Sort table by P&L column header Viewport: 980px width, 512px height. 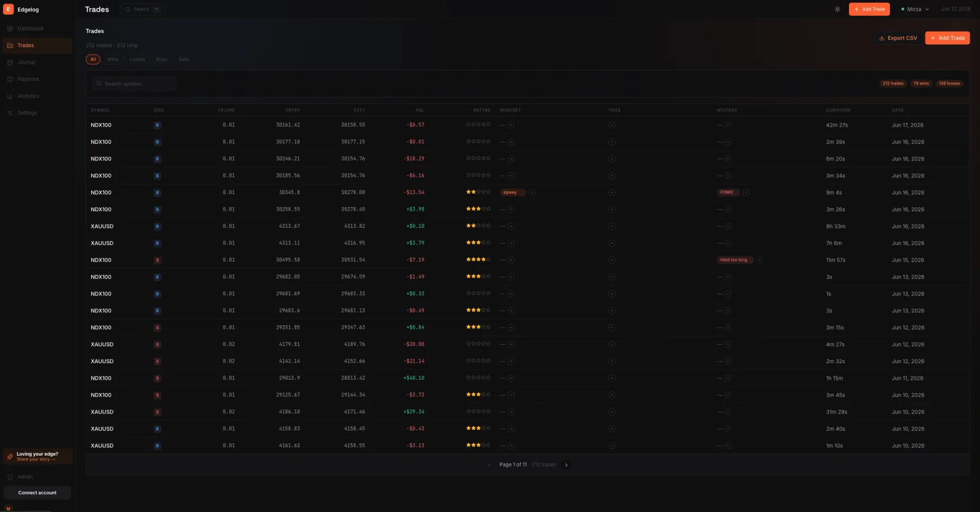[x=420, y=110]
